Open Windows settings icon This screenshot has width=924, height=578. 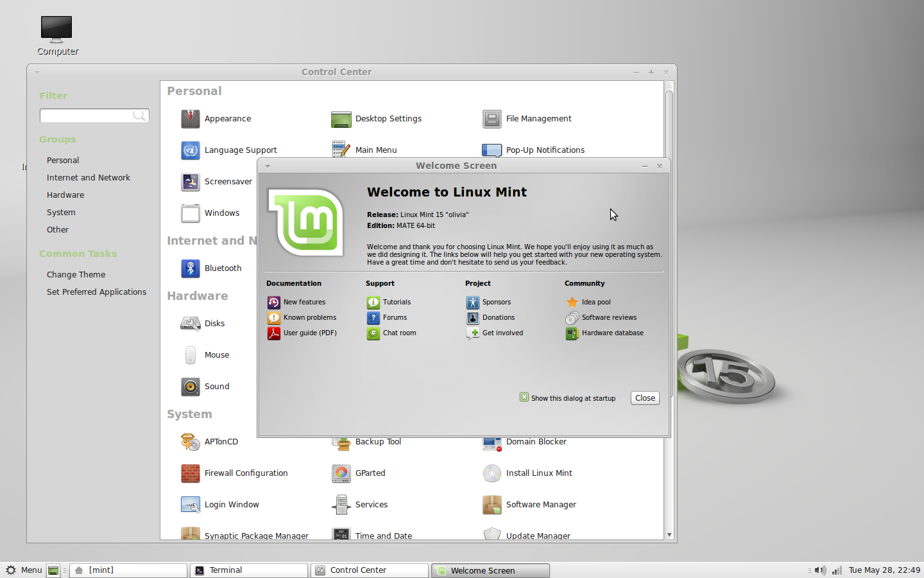(x=191, y=213)
